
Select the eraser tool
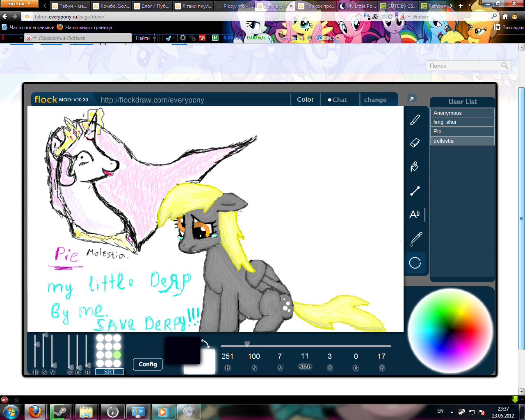coord(415,142)
